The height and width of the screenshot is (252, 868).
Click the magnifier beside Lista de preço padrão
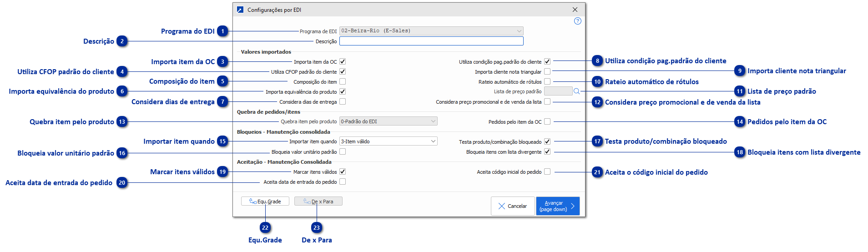(x=576, y=91)
